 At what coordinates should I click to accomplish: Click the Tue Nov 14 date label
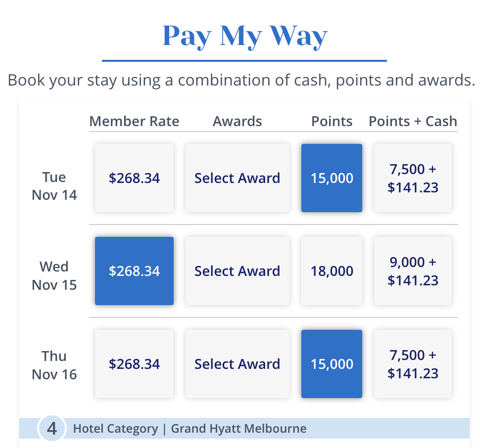click(x=54, y=186)
